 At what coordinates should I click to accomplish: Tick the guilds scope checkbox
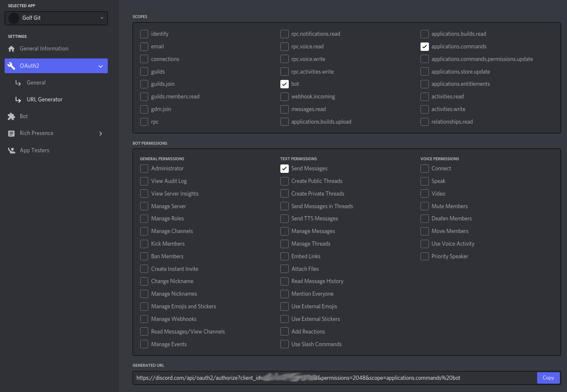click(x=144, y=72)
